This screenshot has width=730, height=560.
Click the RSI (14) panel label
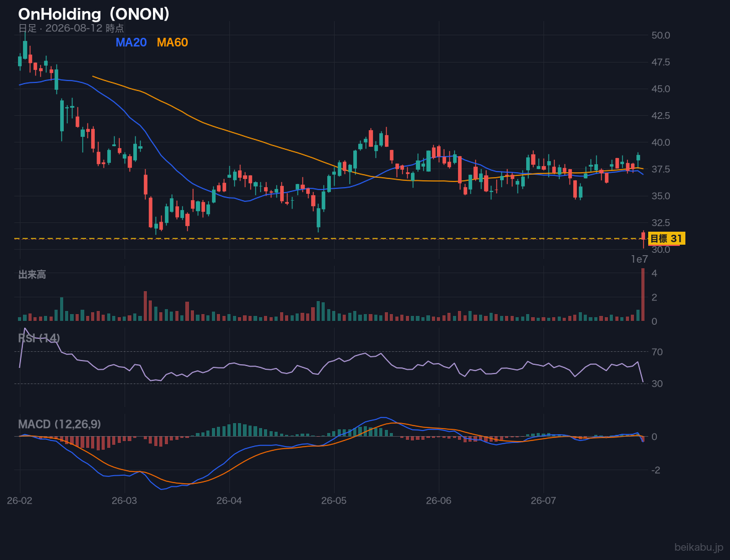[39, 338]
